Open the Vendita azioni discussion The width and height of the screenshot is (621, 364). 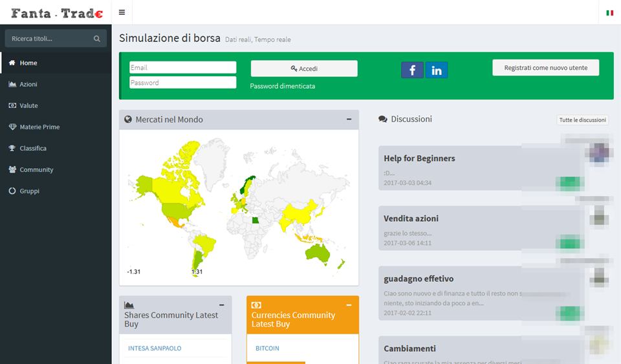pyautogui.click(x=411, y=219)
